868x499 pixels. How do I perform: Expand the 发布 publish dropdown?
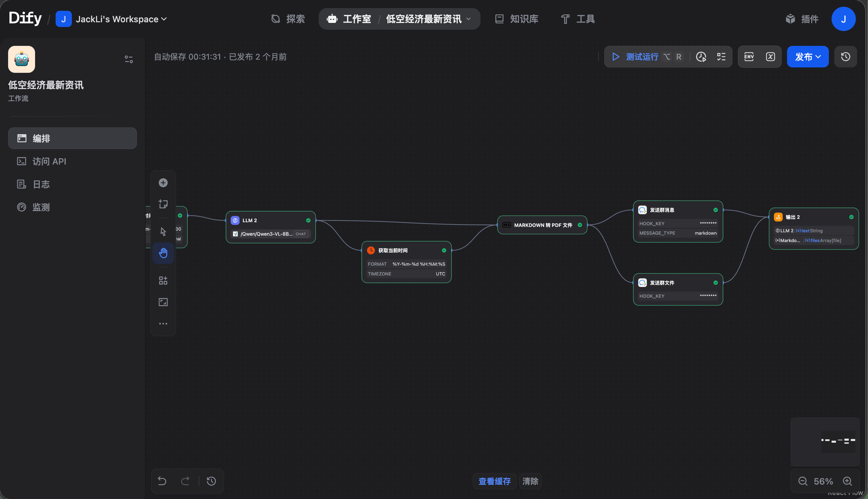pos(807,57)
